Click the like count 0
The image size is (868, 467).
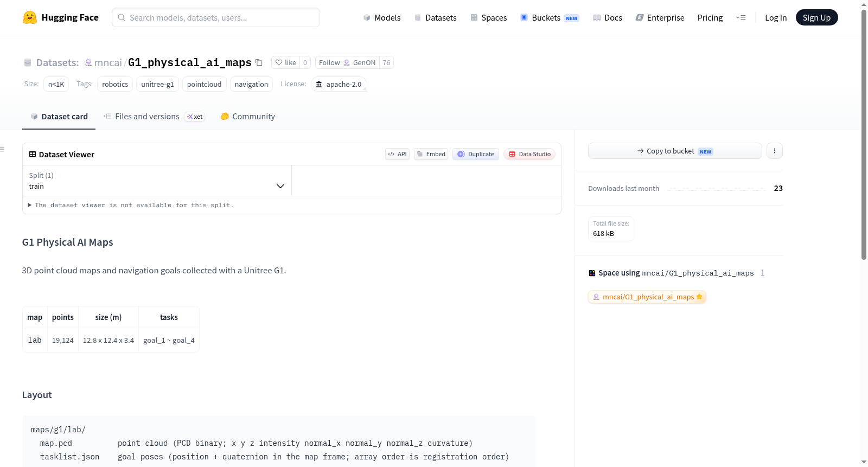(305, 62)
